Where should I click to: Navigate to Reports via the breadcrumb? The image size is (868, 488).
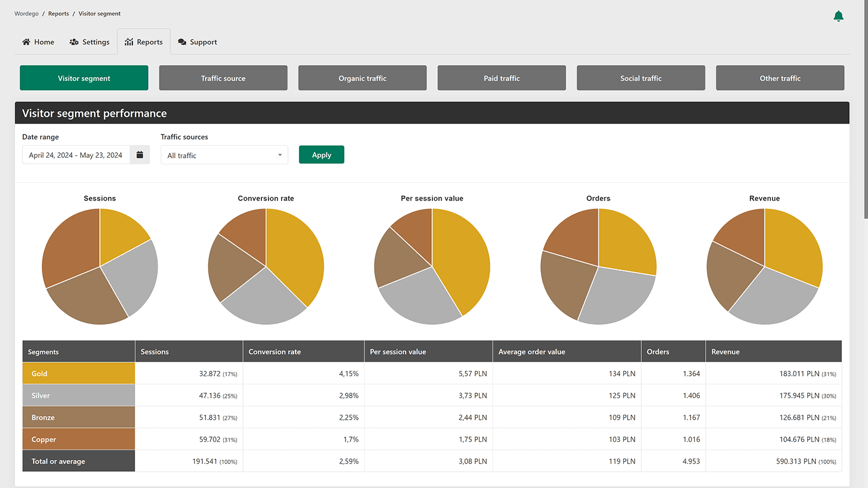point(58,13)
